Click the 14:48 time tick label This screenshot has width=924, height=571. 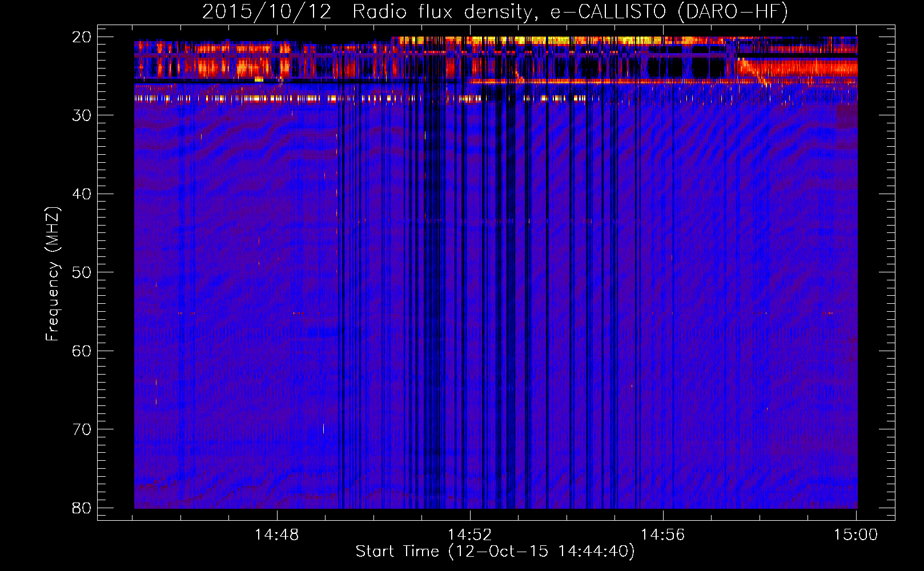point(277,535)
